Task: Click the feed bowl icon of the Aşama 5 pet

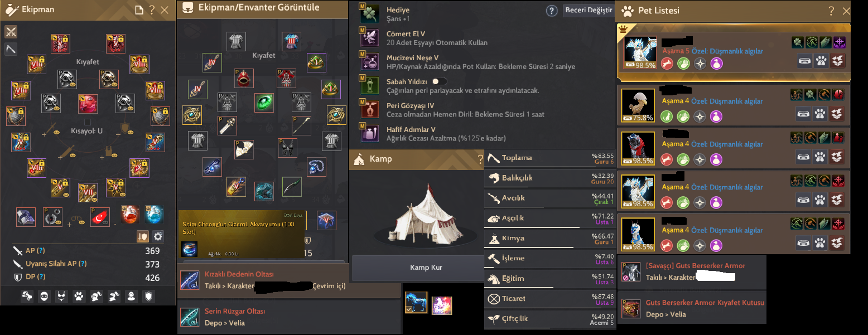Action: coord(804,61)
